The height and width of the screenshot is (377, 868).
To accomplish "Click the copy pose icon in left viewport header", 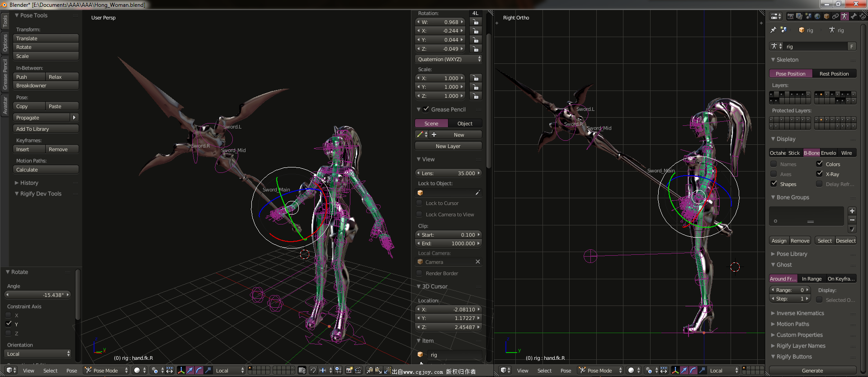I will tap(369, 370).
